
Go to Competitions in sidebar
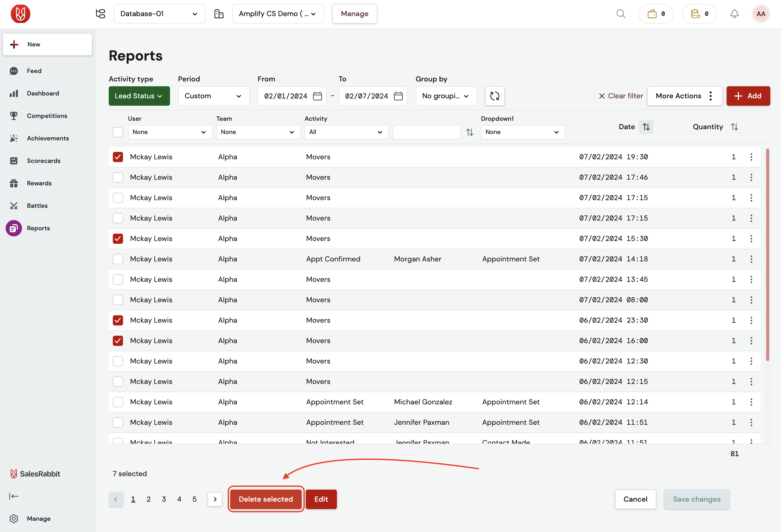tap(47, 116)
